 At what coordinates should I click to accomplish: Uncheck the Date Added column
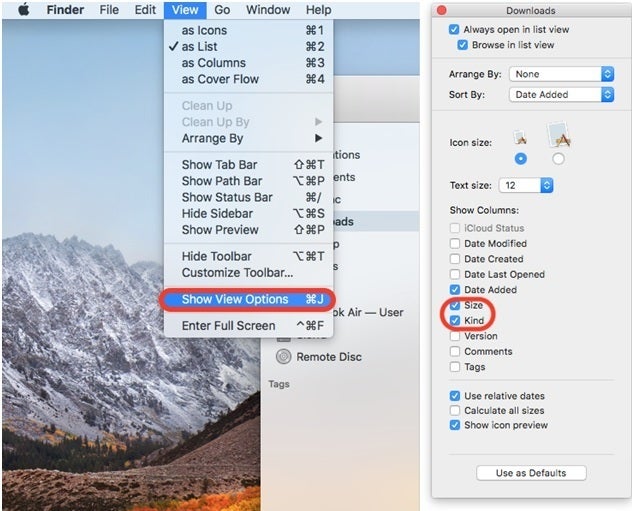[x=455, y=290]
